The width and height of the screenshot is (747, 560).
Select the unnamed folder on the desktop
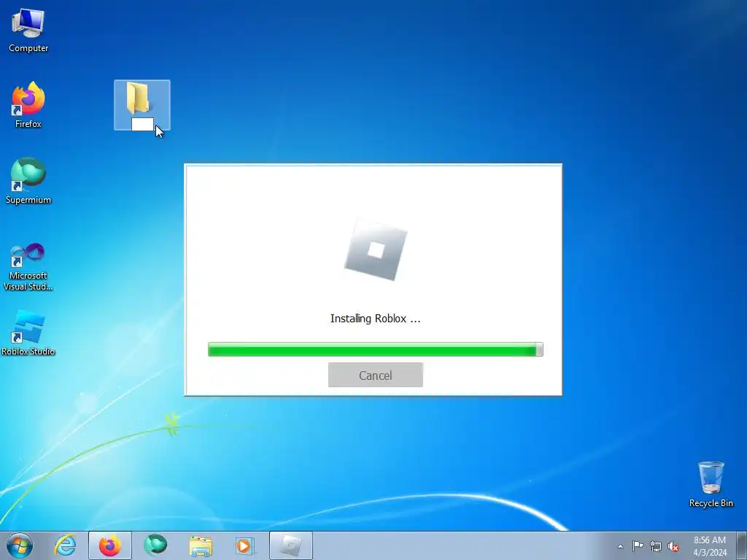pos(142,105)
